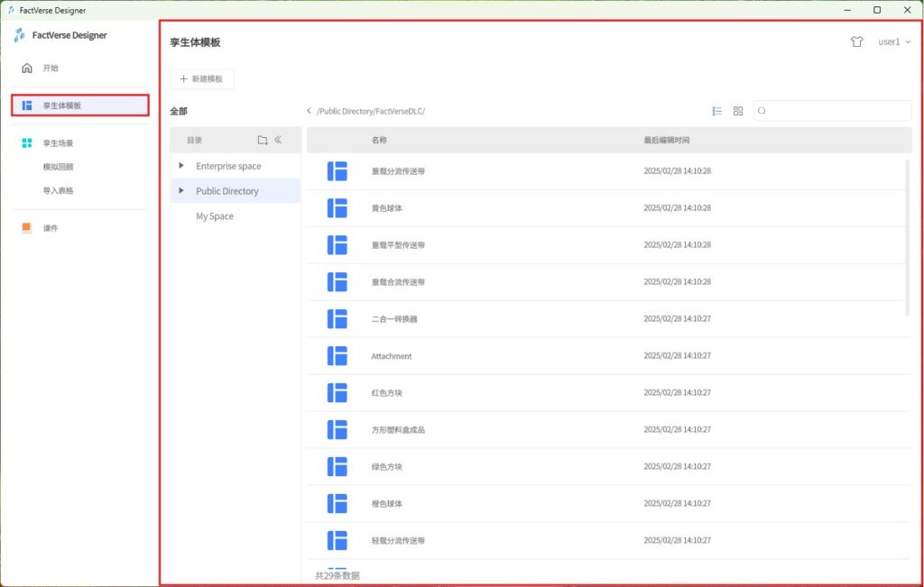Select My Space in the directory tree
Viewport: 924px width, 587px height.
pos(215,216)
